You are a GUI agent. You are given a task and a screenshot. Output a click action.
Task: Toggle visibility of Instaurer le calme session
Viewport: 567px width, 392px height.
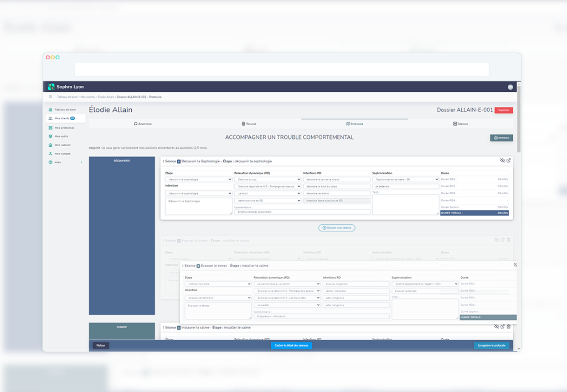[x=496, y=327]
